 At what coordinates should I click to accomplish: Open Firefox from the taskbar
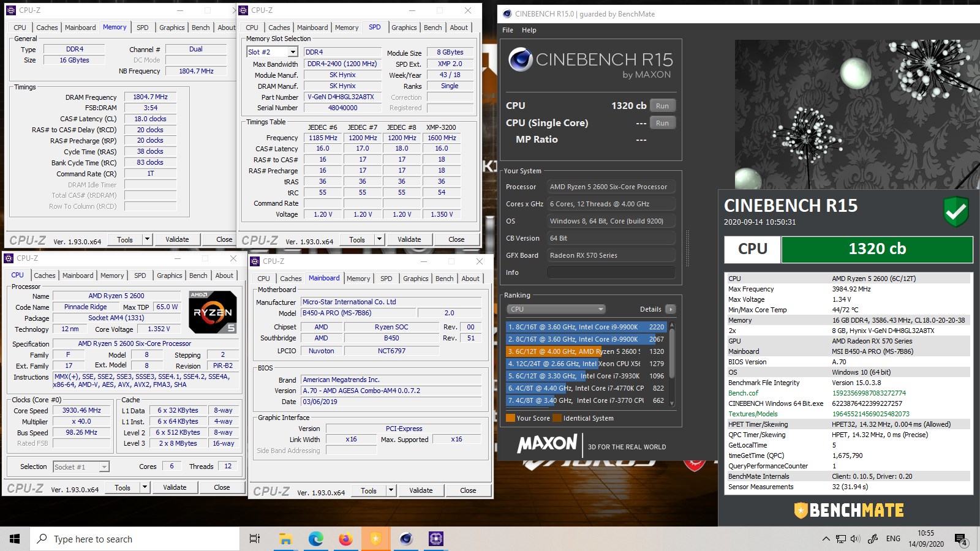345,539
